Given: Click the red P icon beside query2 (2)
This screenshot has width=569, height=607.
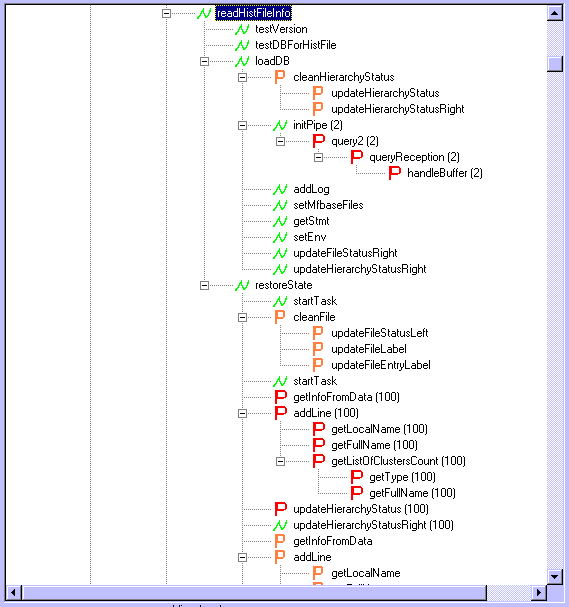Looking at the screenshot, I should pos(319,141).
